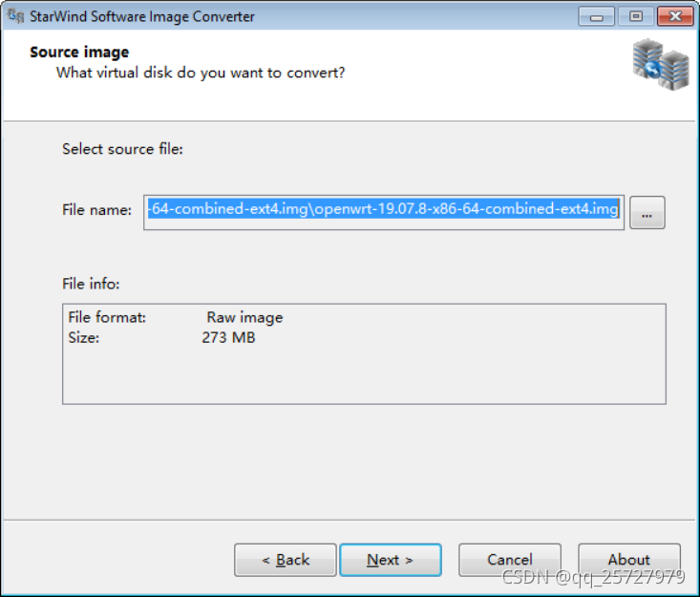700x597 pixels.
Task: Click the CSDN watermark text
Action: tap(593, 577)
